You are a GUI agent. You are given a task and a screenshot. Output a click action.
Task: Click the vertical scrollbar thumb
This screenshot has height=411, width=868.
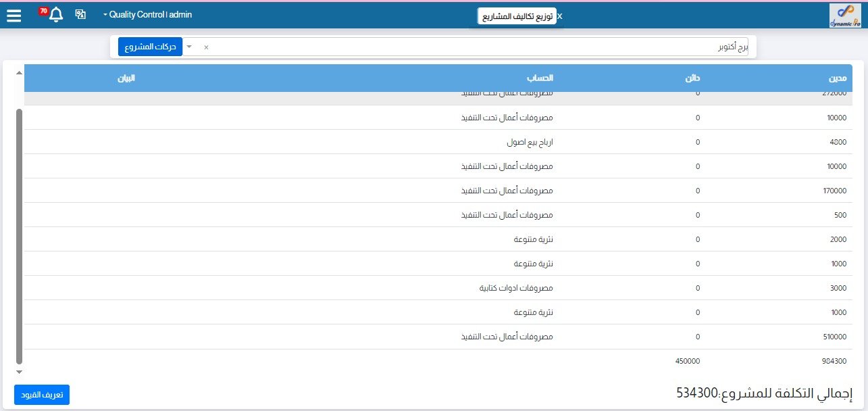coord(19,237)
